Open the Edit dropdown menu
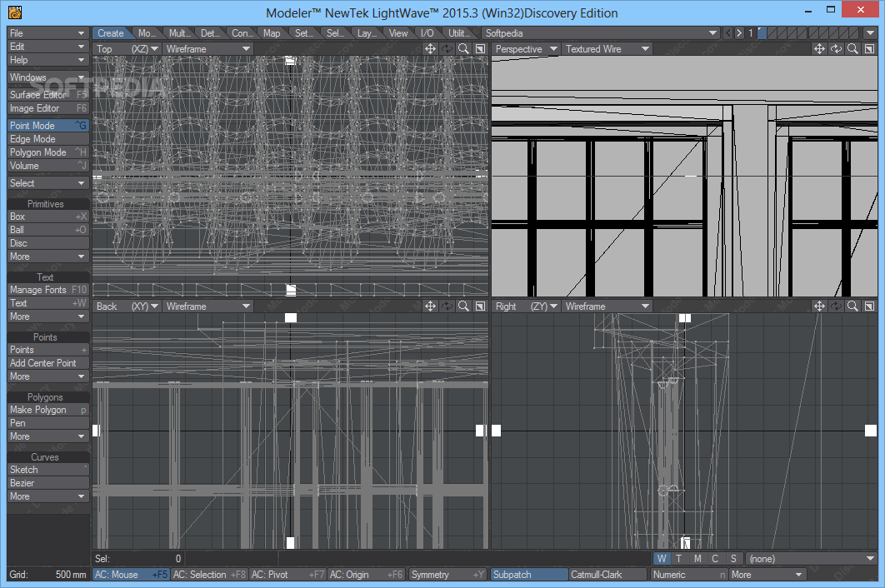 (x=48, y=47)
